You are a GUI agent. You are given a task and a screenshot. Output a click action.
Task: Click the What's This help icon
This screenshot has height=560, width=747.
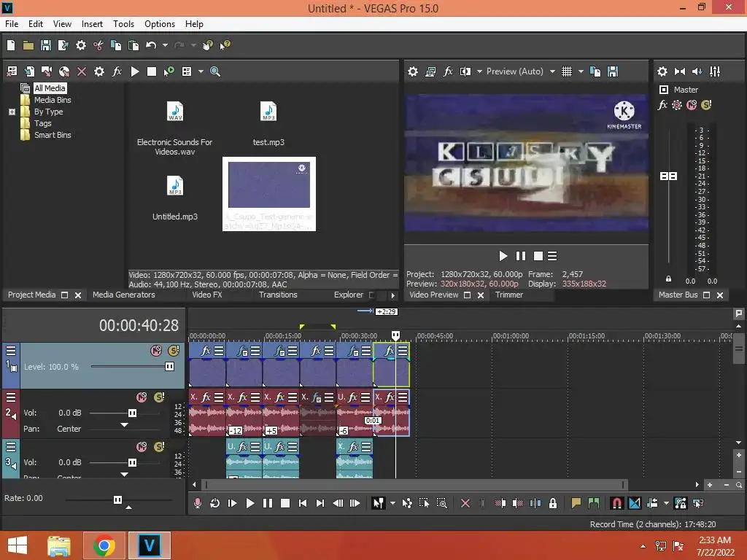pyautogui.click(x=225, y=45)
